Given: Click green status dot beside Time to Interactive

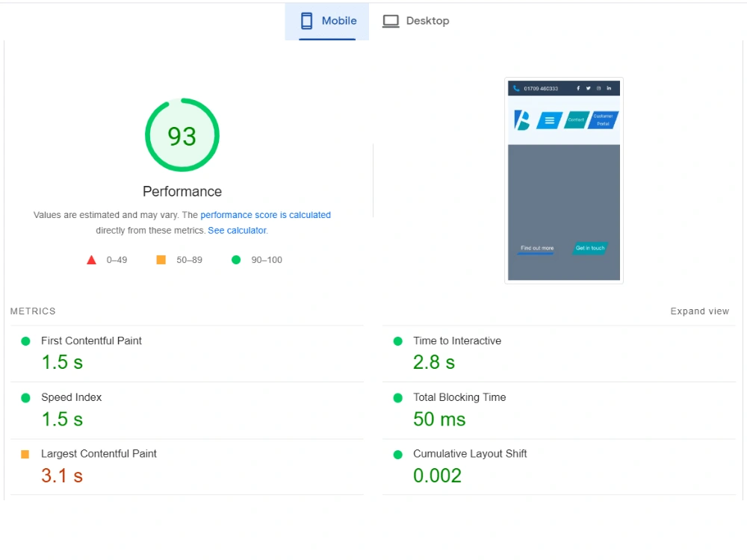Looking at the screenshot, I should tap(398, 341).
